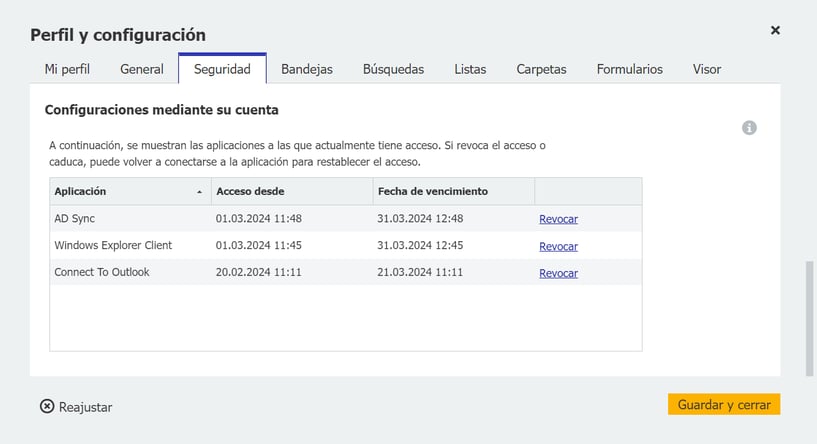Click the info icon next to the description
This screenshot has height=444, width=817.
pos(749,128)
